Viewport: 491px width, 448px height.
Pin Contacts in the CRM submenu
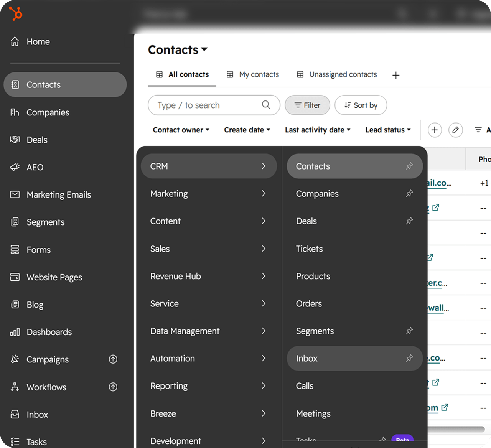point(410,166)
